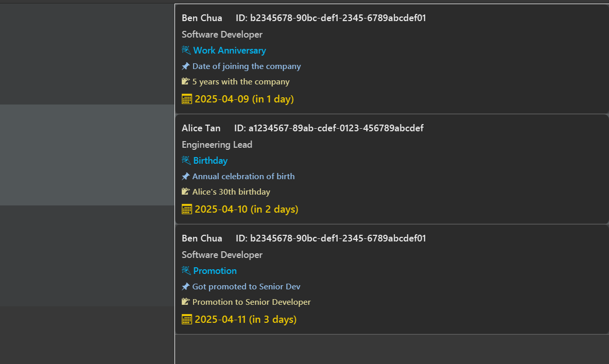Image resolution: width=609 pixels, height=364 pixels.
Task: Click the pushpin icon beside Annual celebration
Action: click(x=186, y=177)
